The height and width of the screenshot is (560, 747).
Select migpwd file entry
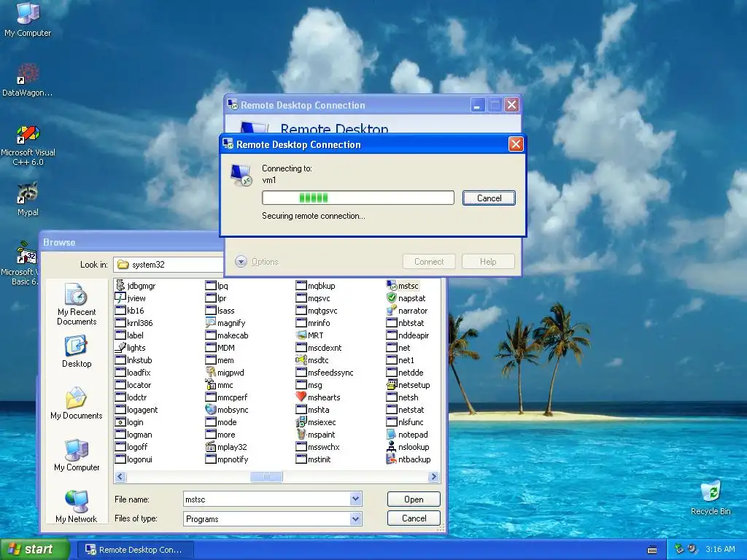pos(225,373)
